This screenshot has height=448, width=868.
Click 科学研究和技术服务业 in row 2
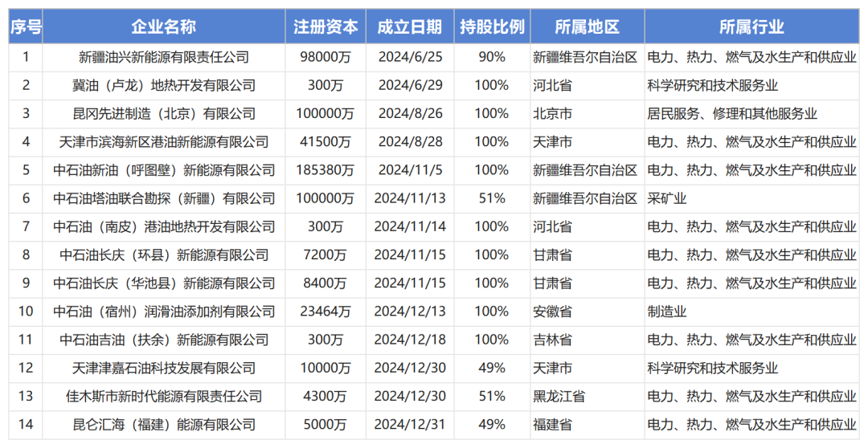click(751, 86)
